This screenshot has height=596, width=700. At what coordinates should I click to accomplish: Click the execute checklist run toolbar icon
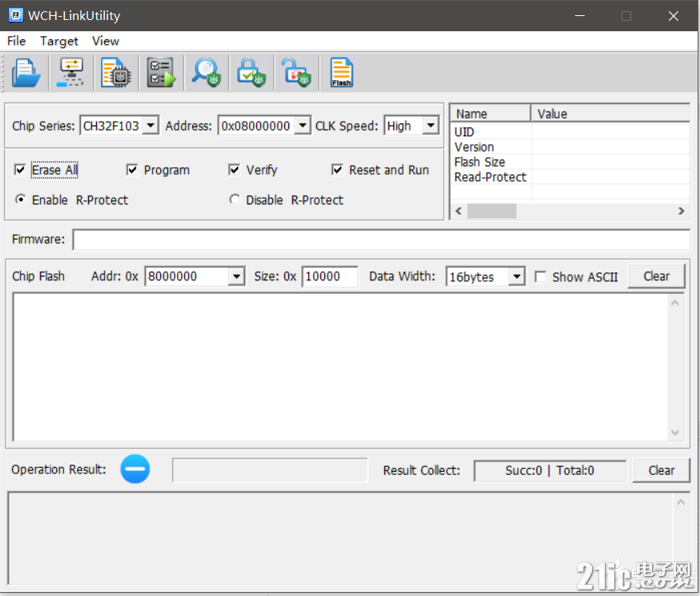coord(161,73)
